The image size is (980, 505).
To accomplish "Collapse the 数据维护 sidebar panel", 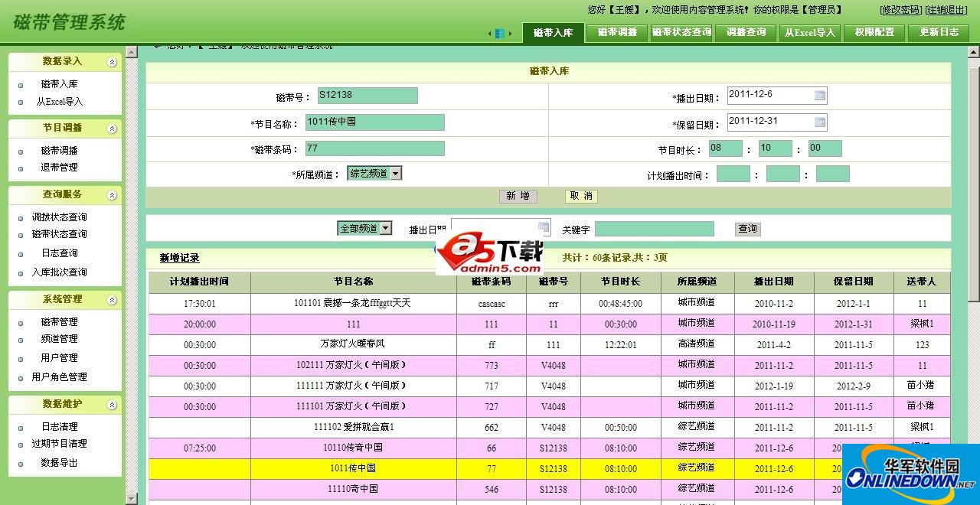I will point(113,404).
